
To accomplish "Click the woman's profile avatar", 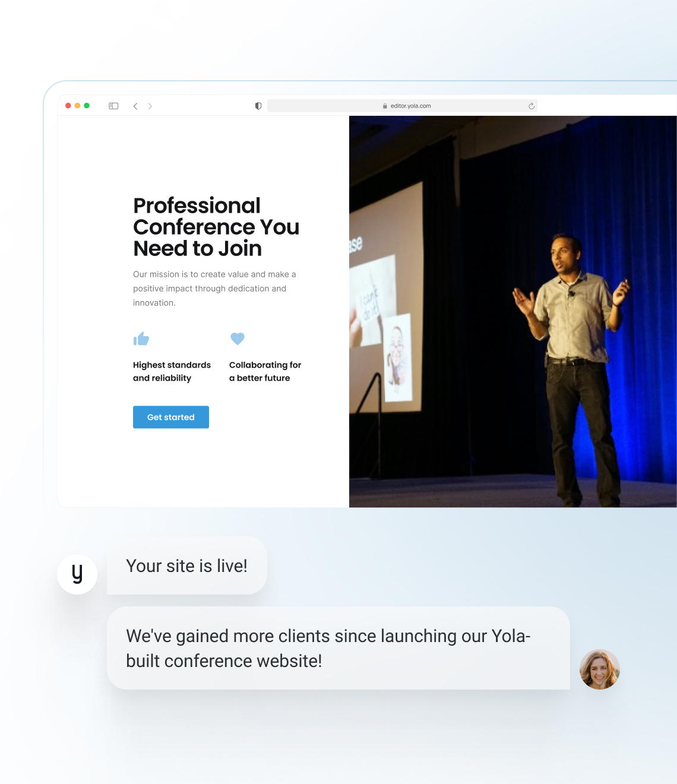I will coord(599,669).
